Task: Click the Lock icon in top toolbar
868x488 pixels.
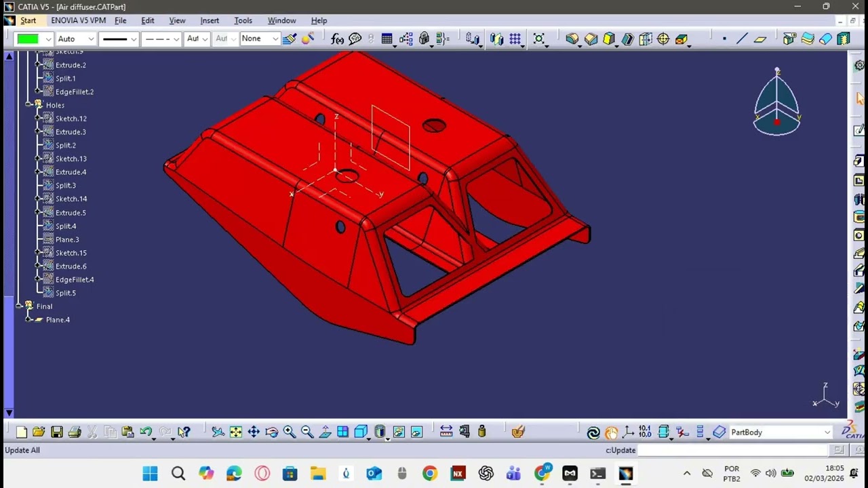Action: coord(424,39)
